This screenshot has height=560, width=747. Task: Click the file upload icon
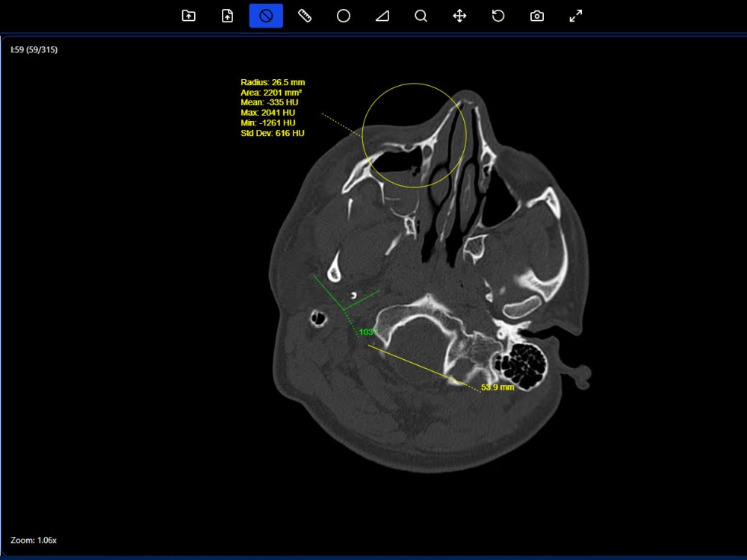click(228, 16)
